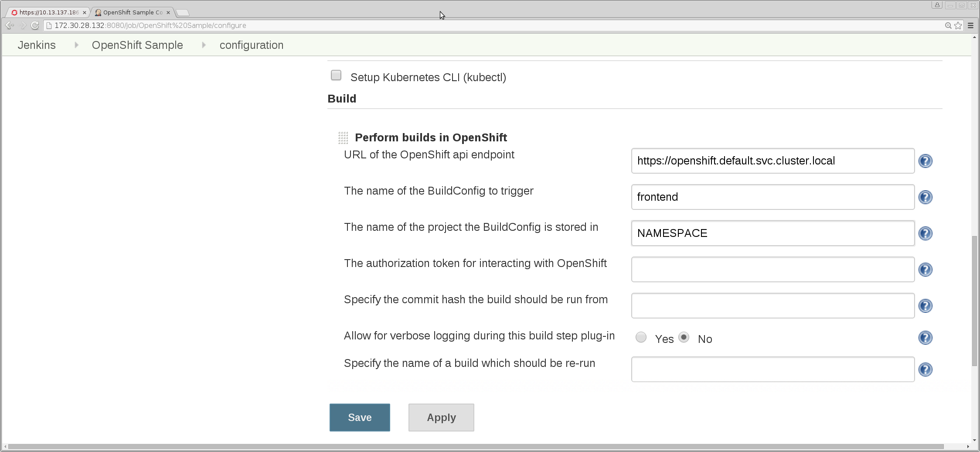980x452 pixels.
Task: Close the 10.13.137.186 browser tab
Action: tap(85, 13)
